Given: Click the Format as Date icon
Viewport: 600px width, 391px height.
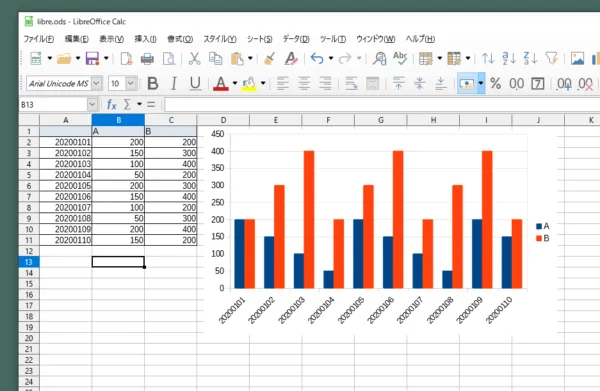Looking at the screenshot, I should (x=538, y=83).
